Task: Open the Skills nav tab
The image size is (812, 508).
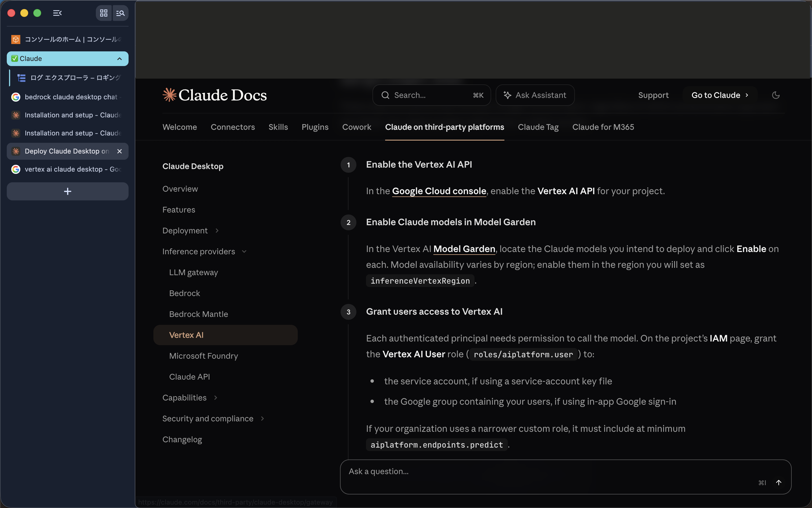Action: point(278,127)
